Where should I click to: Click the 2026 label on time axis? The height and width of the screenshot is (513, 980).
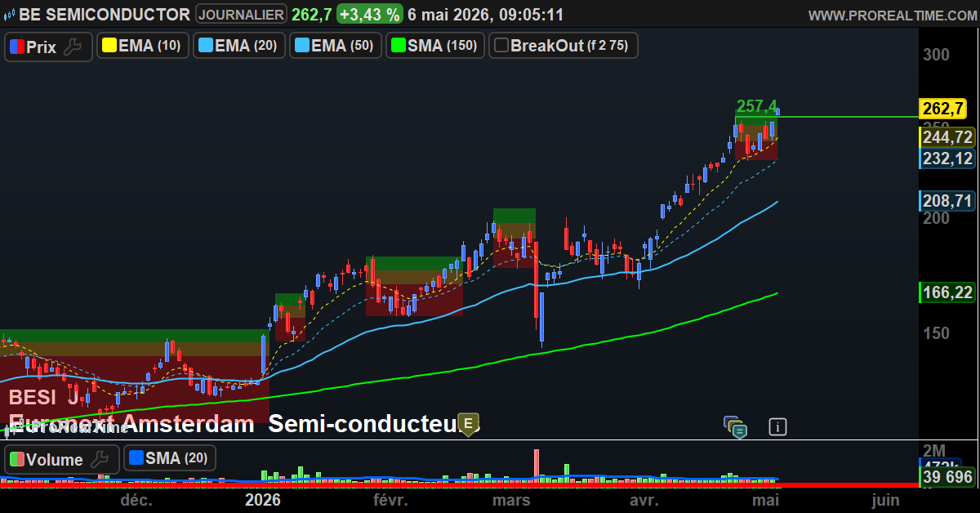(x=263, y=499)
